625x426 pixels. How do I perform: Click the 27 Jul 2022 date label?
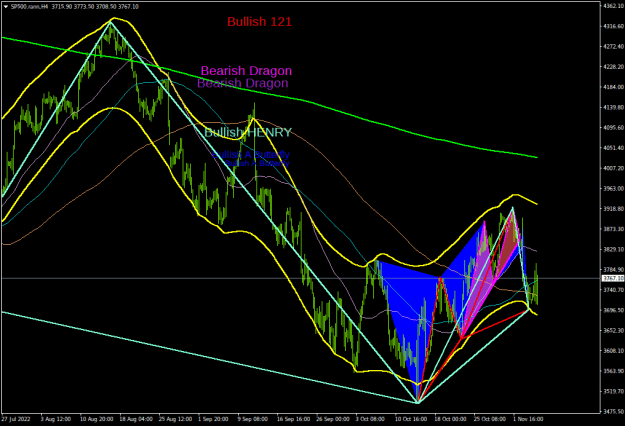click(x=16, y=419)
